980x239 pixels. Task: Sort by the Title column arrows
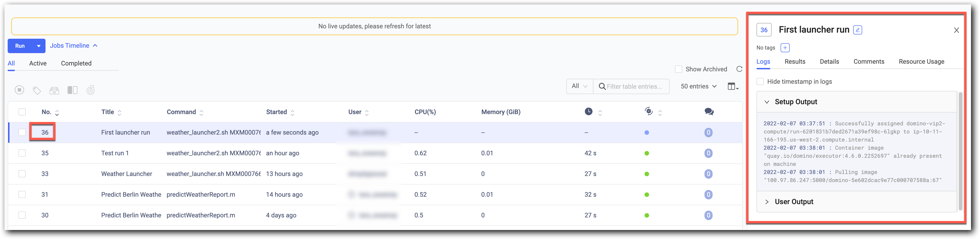pos(119,113)
